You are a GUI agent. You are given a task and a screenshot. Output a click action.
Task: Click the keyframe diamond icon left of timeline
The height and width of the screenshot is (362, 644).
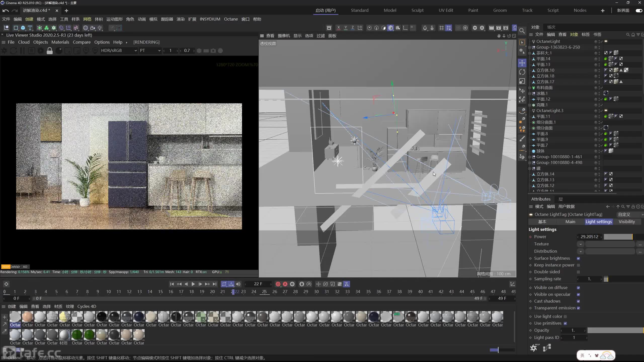pyautogui.click(x=6, y=284)
